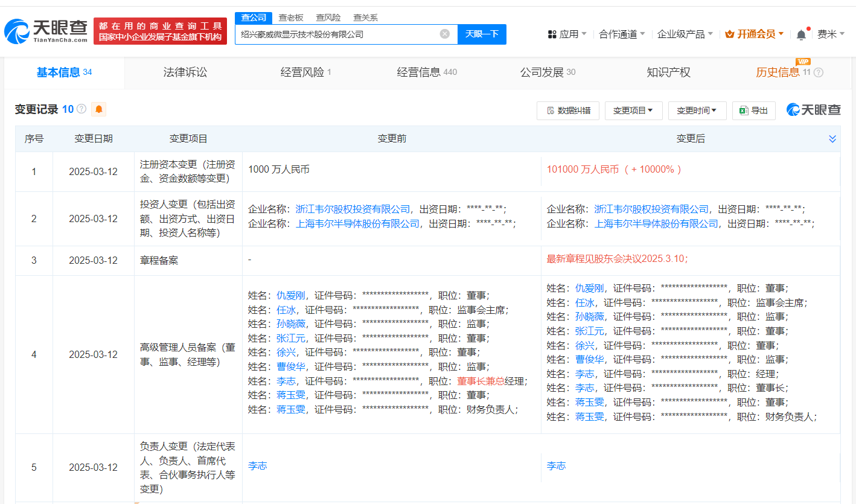Click the 天眼一下 search button
Screen dimensions: 856x504
pyautogui.click(x=482, y=34)
